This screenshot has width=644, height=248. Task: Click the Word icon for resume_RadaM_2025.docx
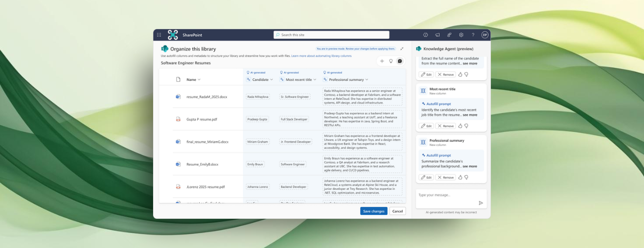coord(178,97)
